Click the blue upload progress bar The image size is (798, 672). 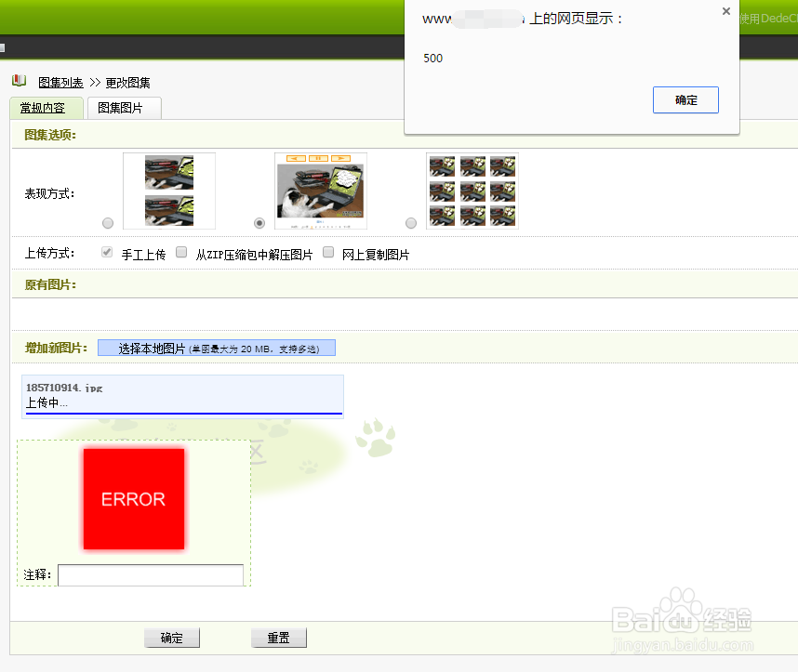(x=184, y=414)
